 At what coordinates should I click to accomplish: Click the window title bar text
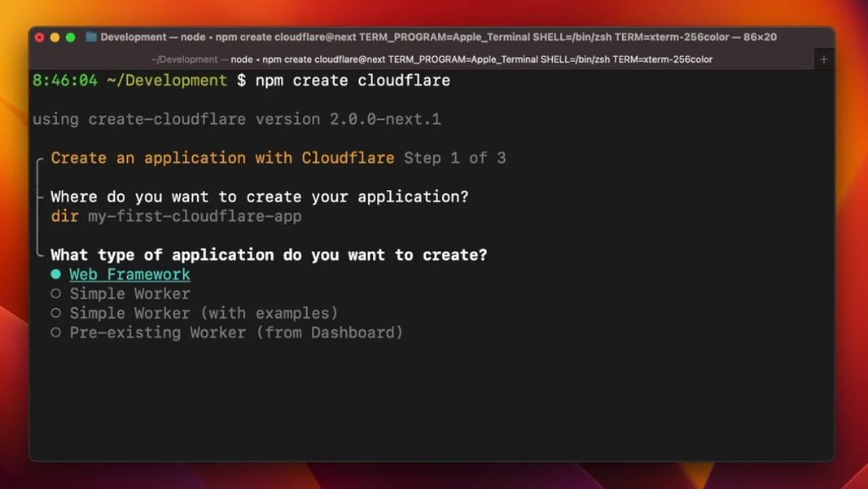[438, 37]
